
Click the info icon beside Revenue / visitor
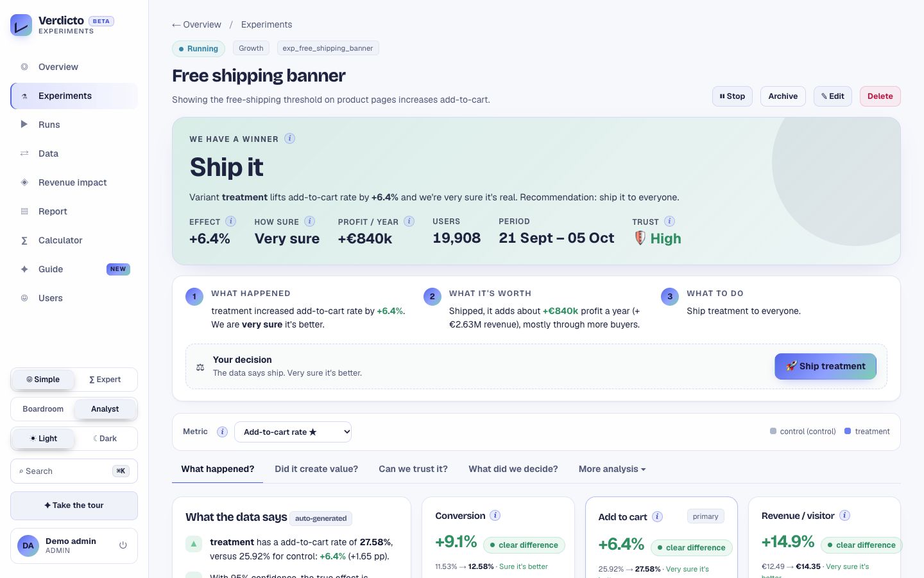(844, 515)
